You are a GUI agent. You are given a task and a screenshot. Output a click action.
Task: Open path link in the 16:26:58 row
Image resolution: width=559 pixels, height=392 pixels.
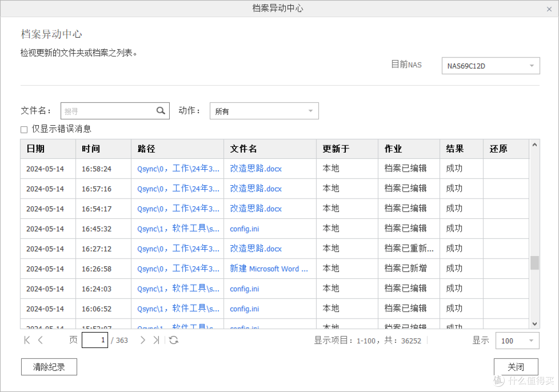[178, 269]
